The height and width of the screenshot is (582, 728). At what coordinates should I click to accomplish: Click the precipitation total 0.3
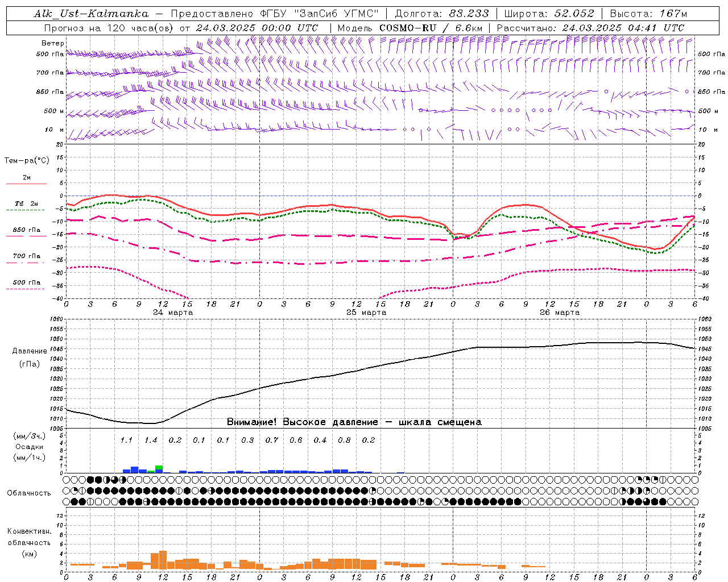[247, 440]
